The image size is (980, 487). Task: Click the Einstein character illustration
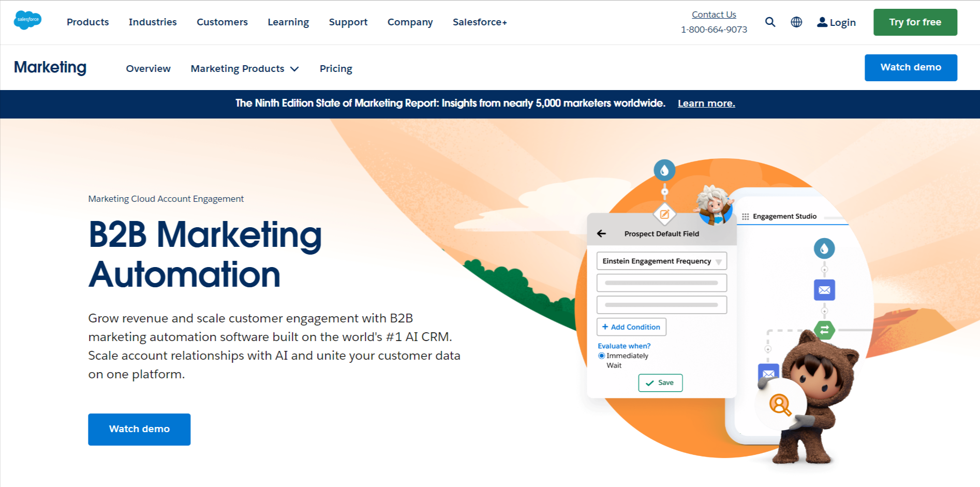[x=714, y=205]
